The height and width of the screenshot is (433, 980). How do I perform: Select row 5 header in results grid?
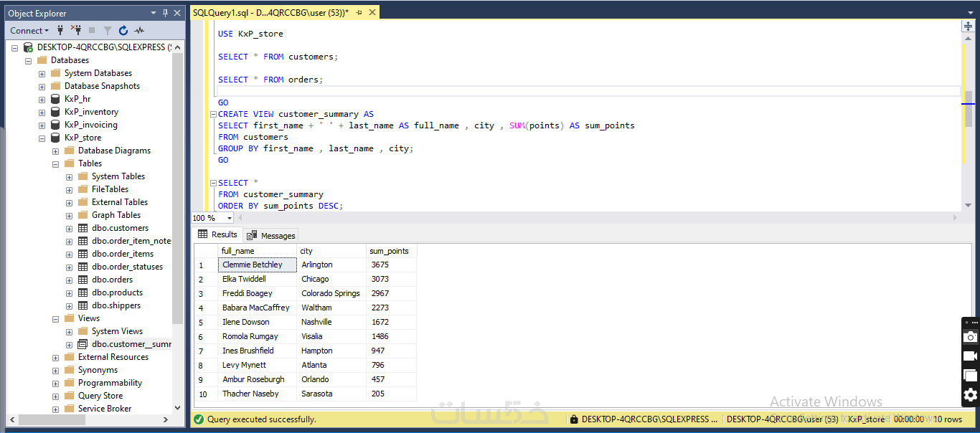(x=205, y=322)
